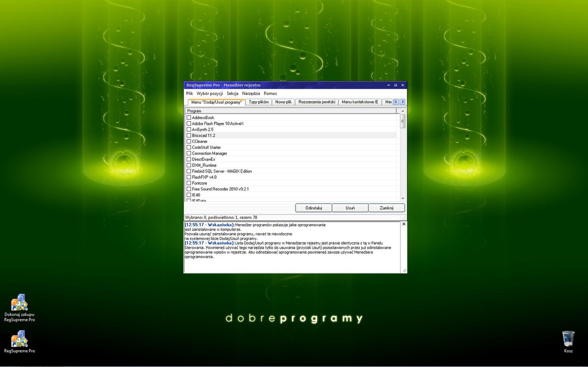Open the Plik menu
This screenshot has width=588, height=367.
point(189,94)
